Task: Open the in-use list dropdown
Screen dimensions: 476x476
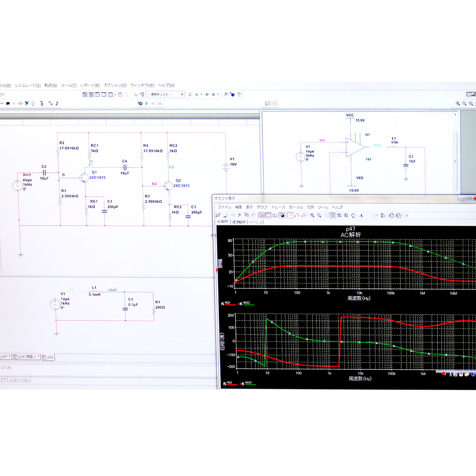Action: [x=182, y=94]
